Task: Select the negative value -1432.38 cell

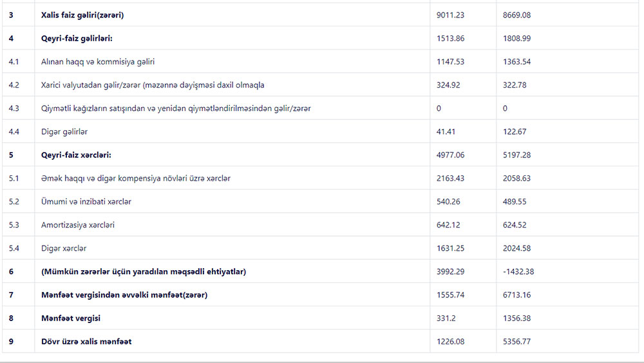Action: pos(518,271)
